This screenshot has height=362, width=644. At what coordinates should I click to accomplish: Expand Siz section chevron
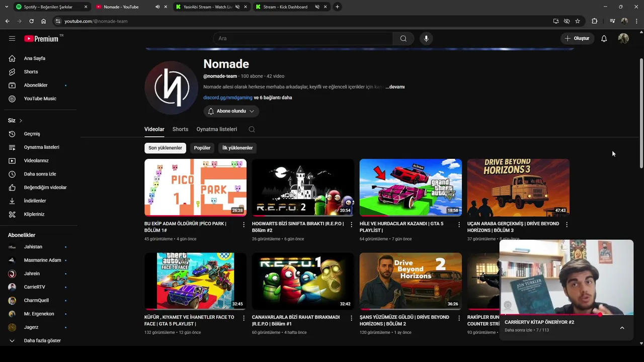(x=21, y=121)
